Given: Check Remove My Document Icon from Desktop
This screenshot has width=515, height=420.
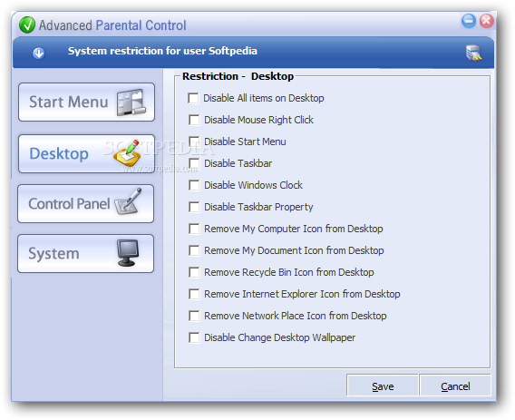Looking at the screenshot, I should tap(194, 250).
